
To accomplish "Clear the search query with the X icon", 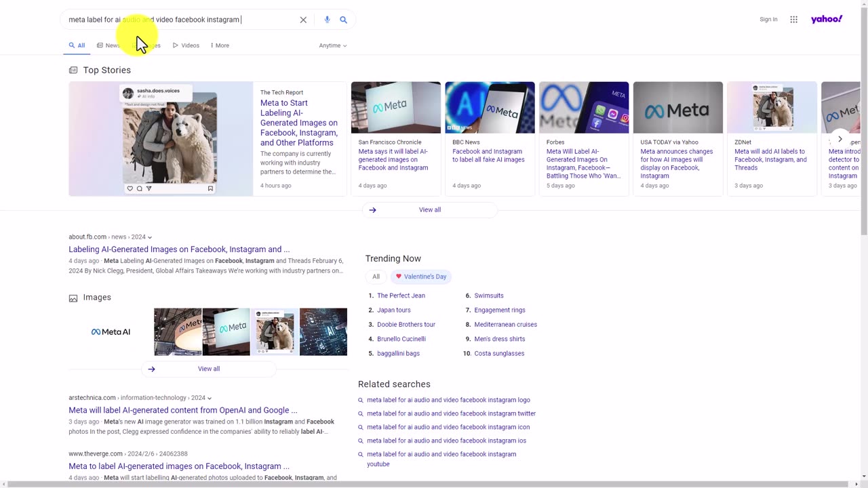I will [303, 20].
